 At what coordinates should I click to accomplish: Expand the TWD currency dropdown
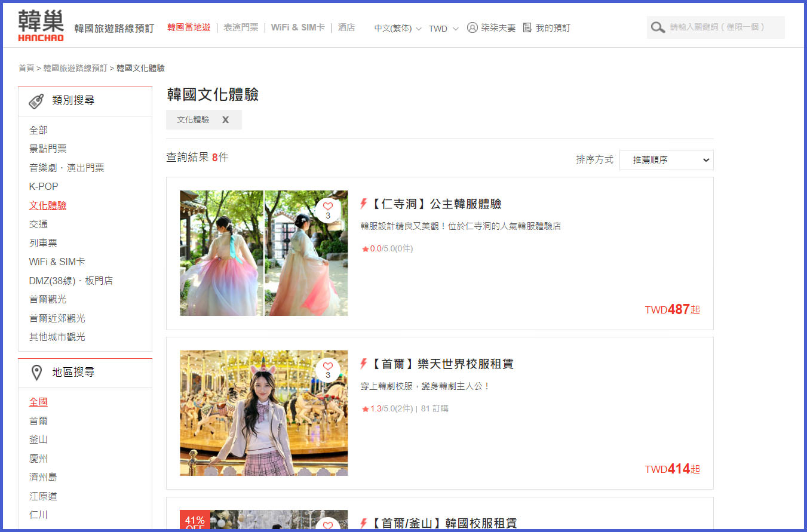[443, 28]
